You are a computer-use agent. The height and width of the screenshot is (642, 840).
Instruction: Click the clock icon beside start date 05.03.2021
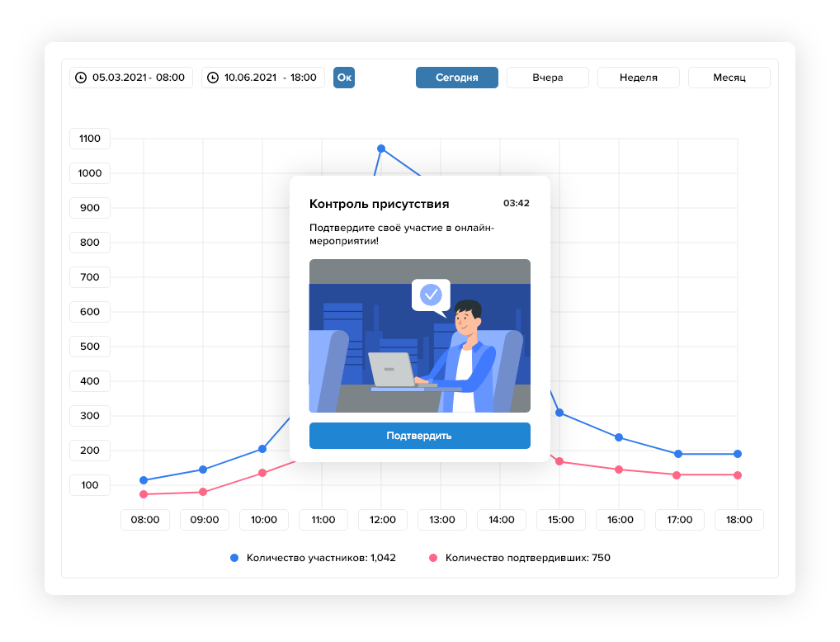pos(81,78)
